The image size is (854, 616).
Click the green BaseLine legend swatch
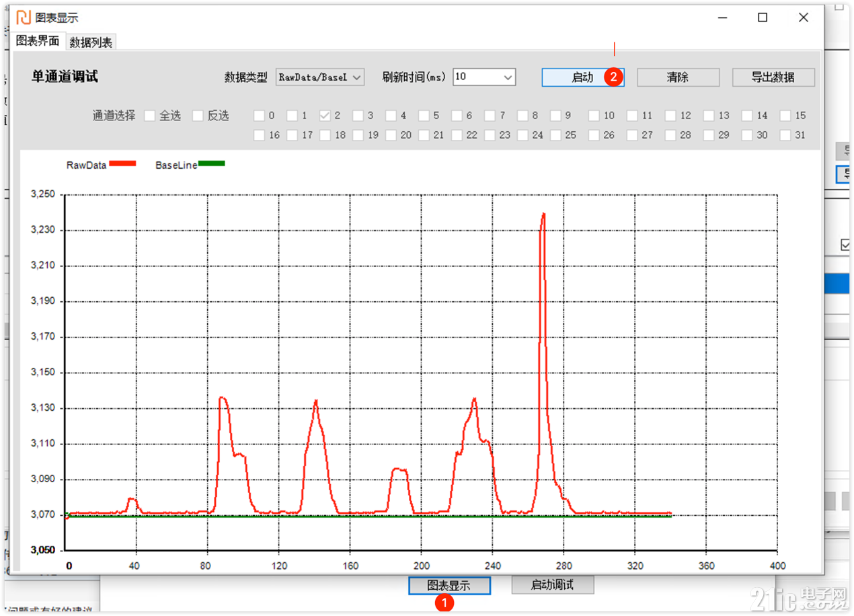(211, 163)
